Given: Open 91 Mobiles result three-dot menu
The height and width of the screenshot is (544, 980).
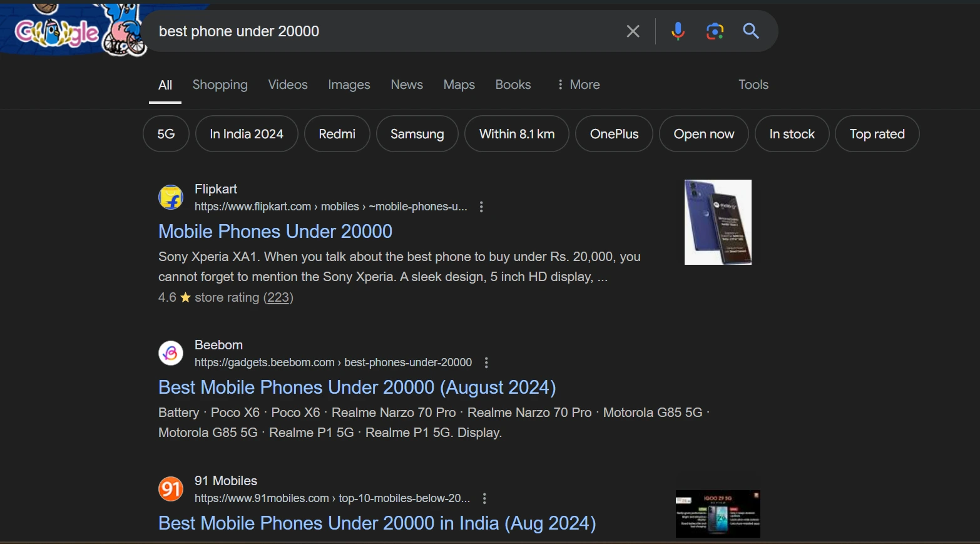Looking at the screenshot, I should pos(484,498).
